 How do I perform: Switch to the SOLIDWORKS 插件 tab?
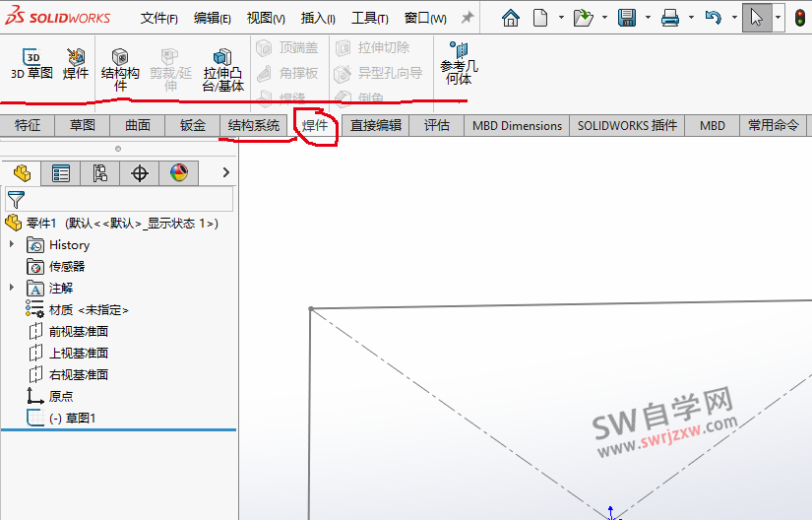coord(627,125)
